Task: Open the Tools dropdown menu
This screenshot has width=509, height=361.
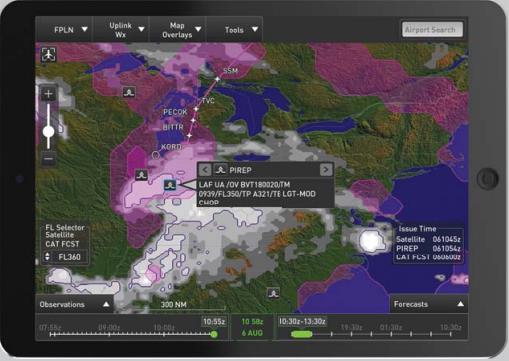Action: click(x=235, y=30)
